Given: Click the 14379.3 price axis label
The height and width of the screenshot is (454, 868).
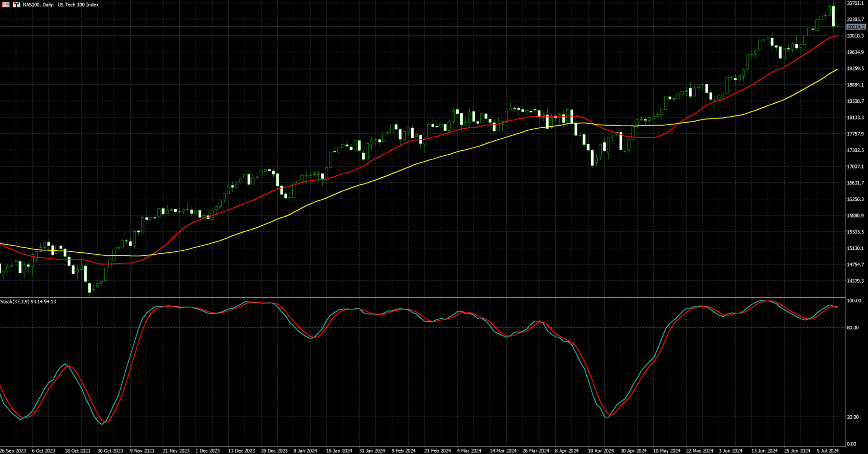Looking at the screenshot, I should (855, 281).
